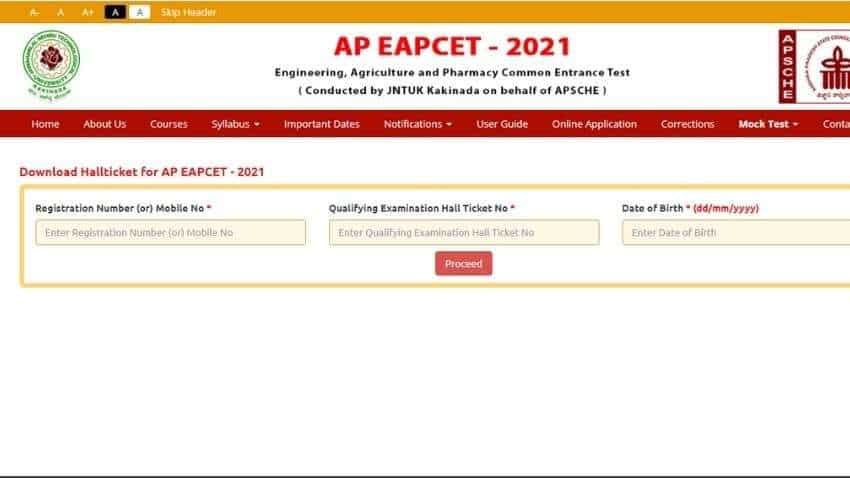Increase font size with A+ button

point(87,12)
